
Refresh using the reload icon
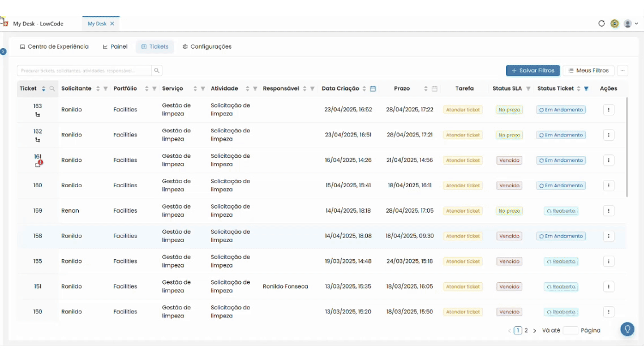tap(602, 23)
